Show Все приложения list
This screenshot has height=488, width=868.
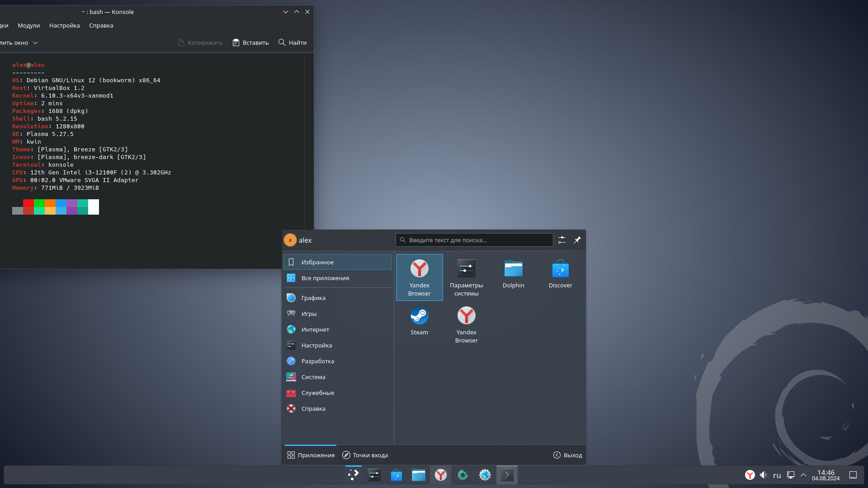pos(337,278)
